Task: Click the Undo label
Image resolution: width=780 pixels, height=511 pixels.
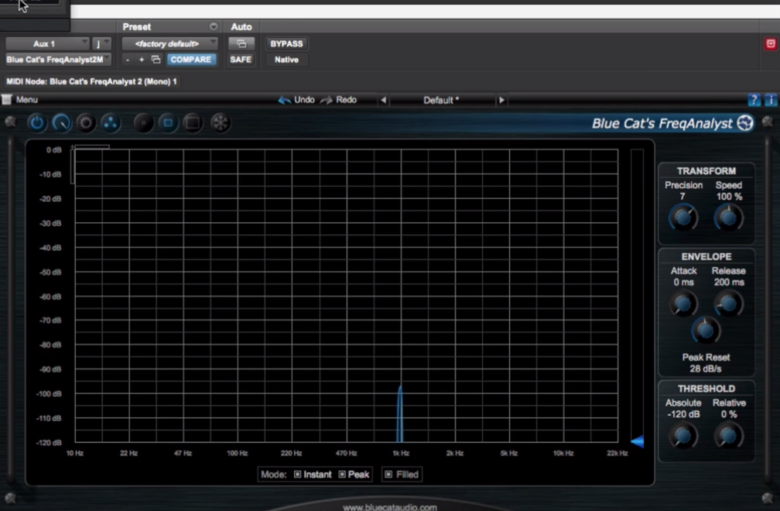Action: 304,100
